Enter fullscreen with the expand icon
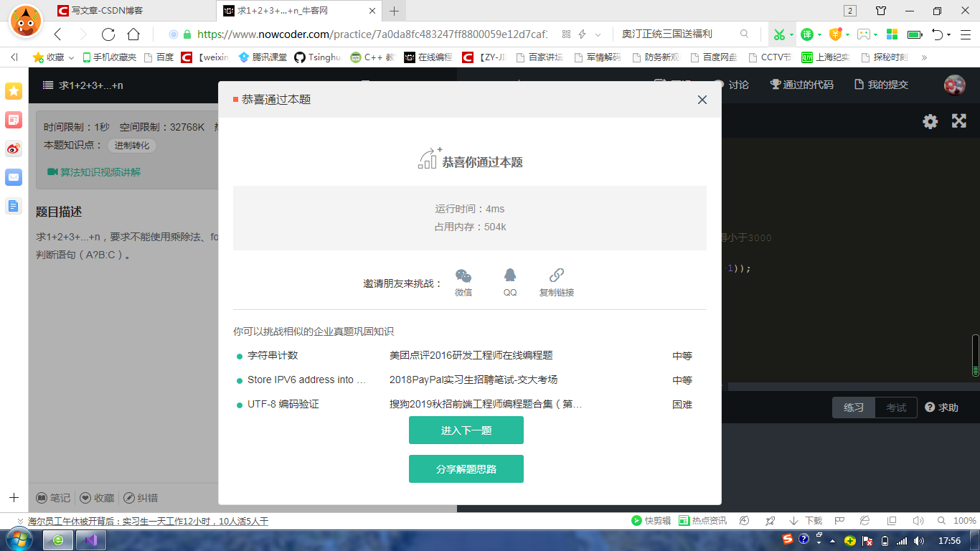 pyautogui.click(x=959, y=121)
